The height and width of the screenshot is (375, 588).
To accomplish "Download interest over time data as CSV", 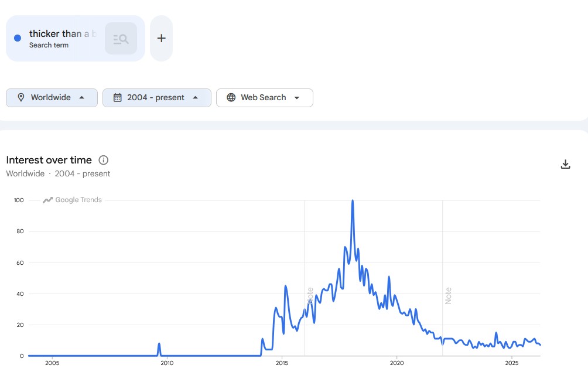I will click(566, 164).
